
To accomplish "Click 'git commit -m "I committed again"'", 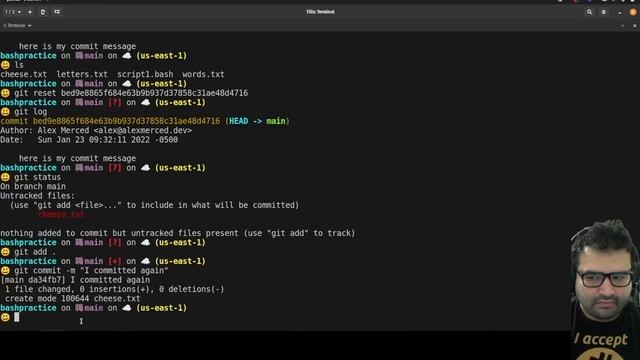I will pyautogui.click(x=91, y=271).
